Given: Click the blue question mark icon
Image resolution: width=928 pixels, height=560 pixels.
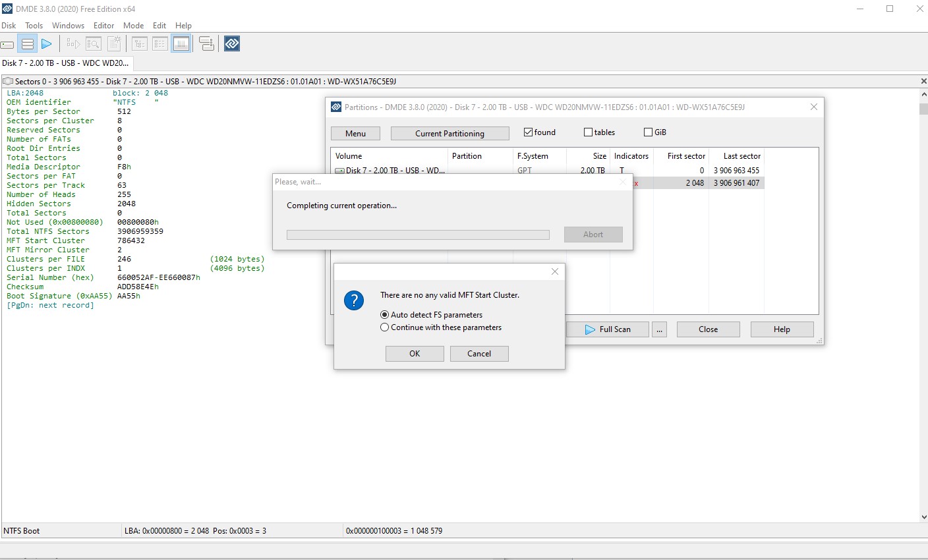Looking at the screenshot, I should click(354, 301).
